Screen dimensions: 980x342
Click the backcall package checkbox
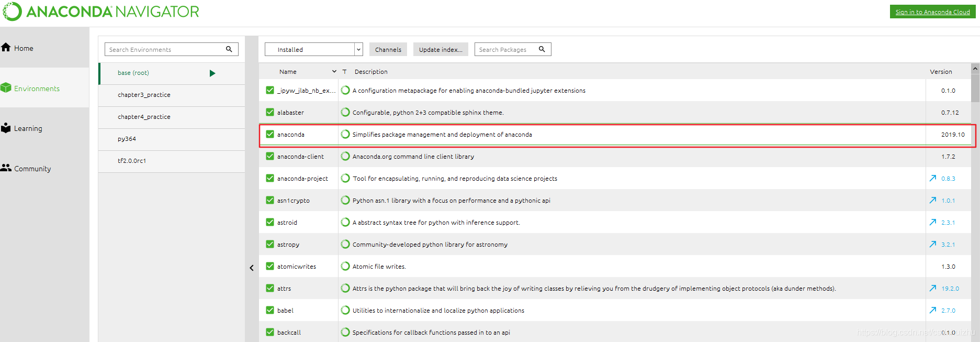(270, 332)
